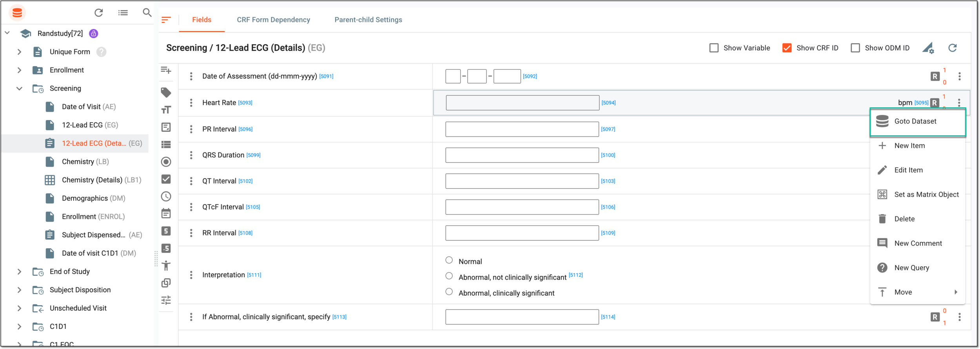
Task: Open the sliders settings tool icon
Action: click(x=166, y=300)
